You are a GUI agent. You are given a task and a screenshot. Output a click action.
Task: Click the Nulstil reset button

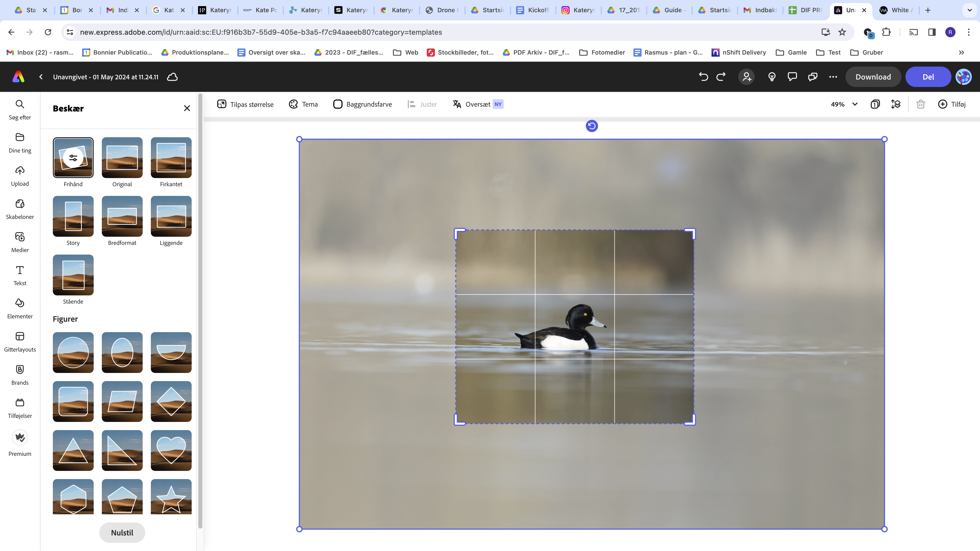122,532
